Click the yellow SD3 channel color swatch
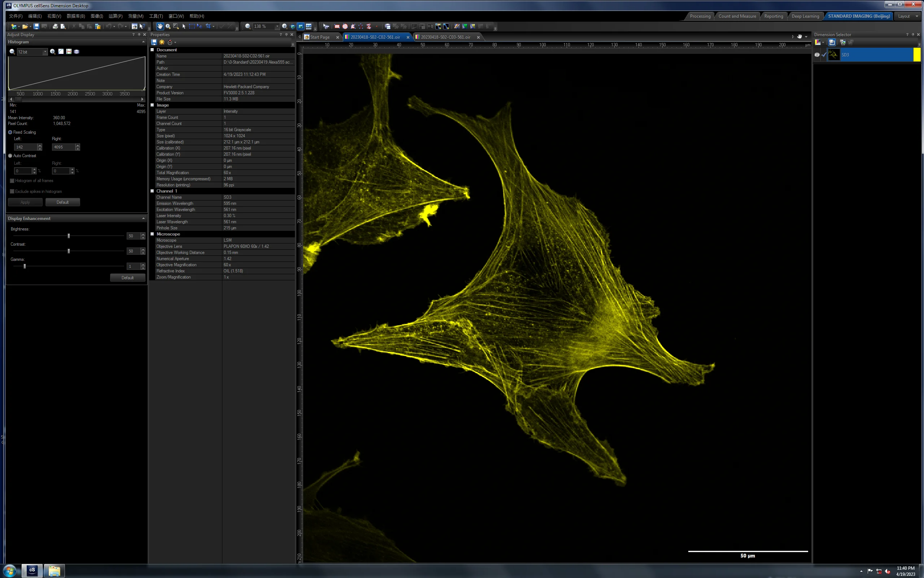924x578 pixels. coord(917,55)
